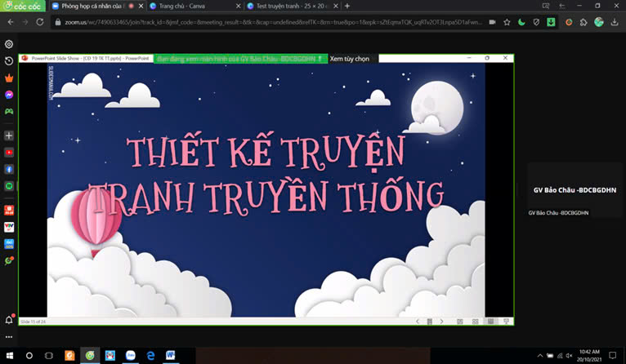626x364 pixels.
Task: Open the slide list icon between the arrows
Action: pos(430,322)
